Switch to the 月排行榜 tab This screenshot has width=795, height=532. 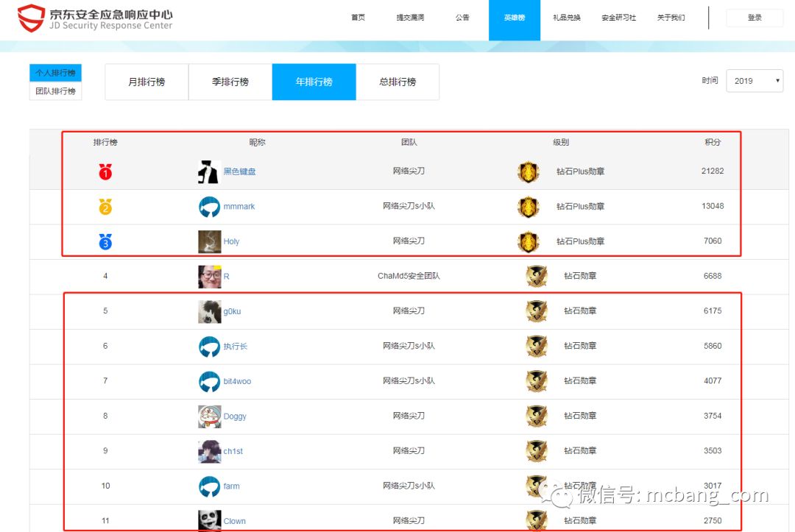click(146, 82)
